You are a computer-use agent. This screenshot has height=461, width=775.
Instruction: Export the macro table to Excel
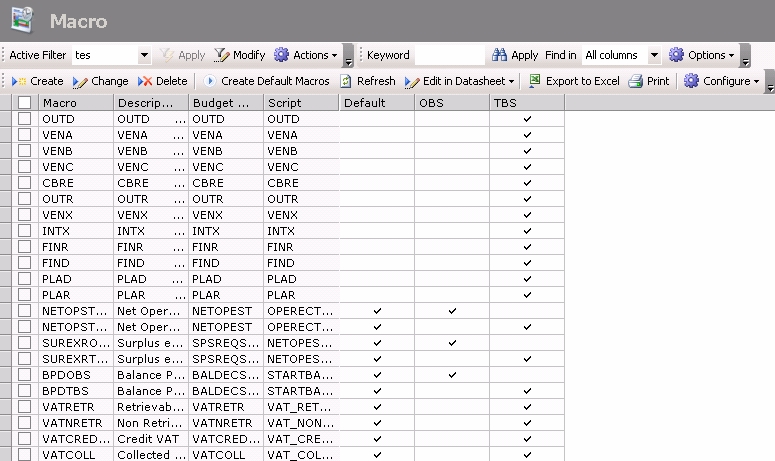point(535,81)
